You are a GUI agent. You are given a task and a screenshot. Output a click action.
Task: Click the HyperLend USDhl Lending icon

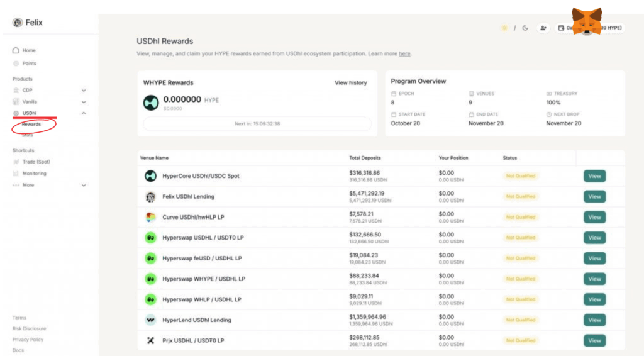pyautogui.click(x=150, y=320)
